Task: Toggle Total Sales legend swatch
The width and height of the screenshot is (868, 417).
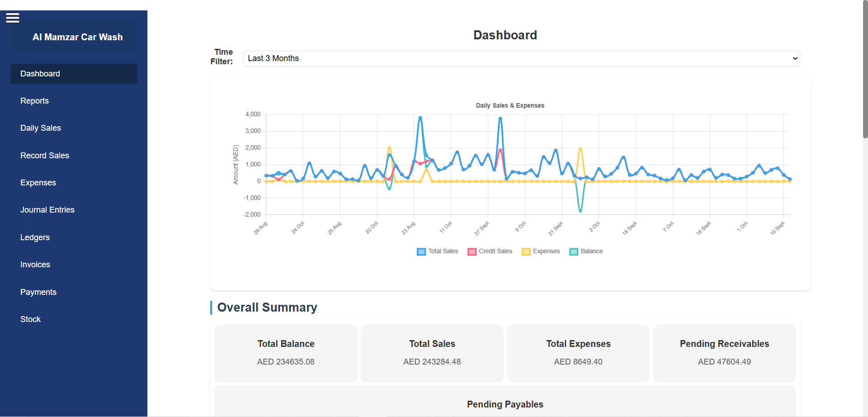Action: click(x=421, y=251)
